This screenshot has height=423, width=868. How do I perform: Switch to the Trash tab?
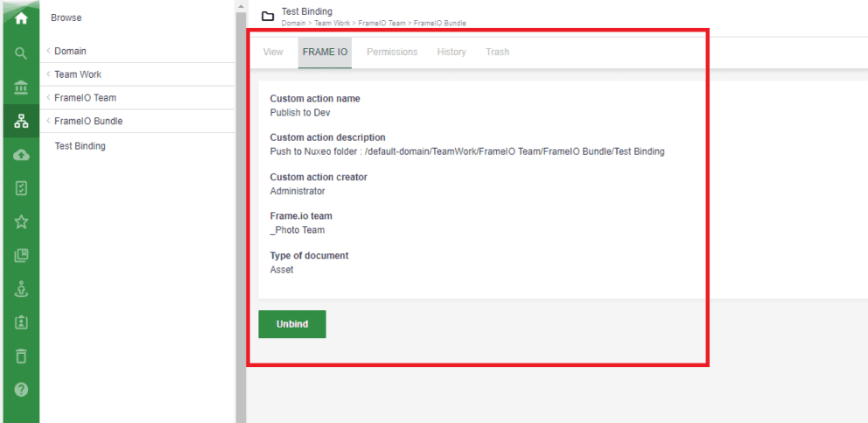pos(498,53)
